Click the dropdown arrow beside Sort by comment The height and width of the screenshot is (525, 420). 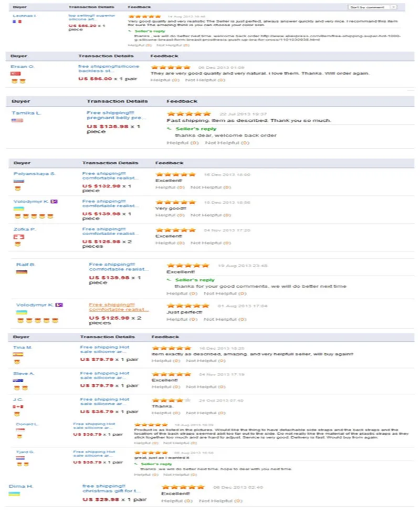click(394, 7)
